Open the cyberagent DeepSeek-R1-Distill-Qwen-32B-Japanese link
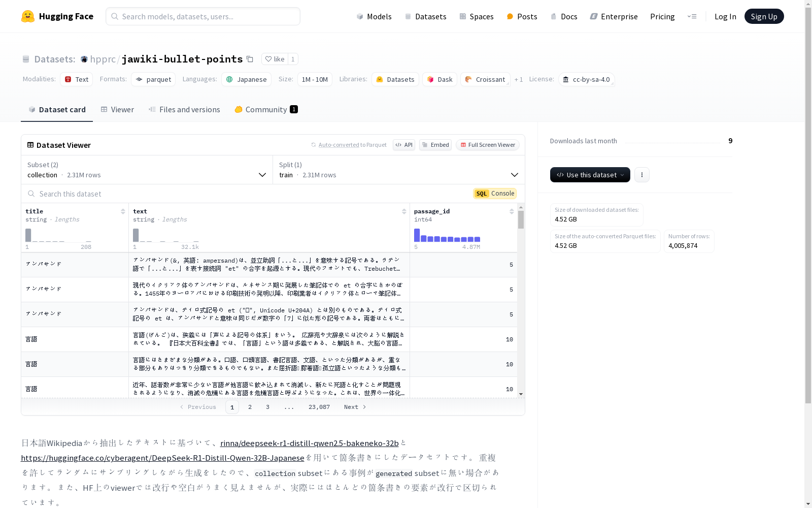The image size is (812, 508). click(x=162, y=458)
